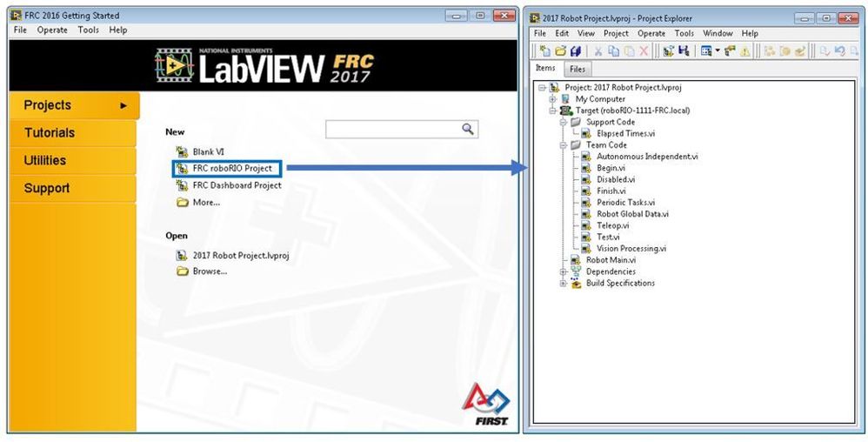The height and width of the screenshot is (442, 868).
Task: Collapse the Target roboRIO-1111-FRC.local node
Action: tap(552, 110)
